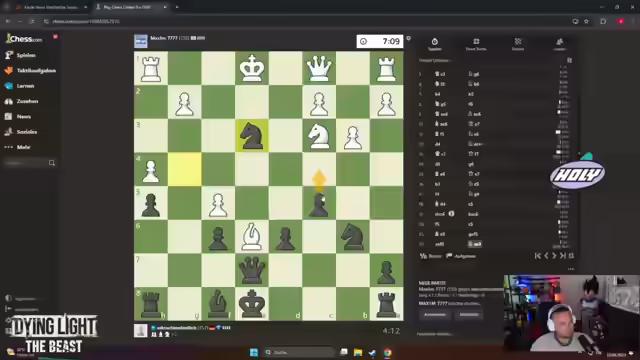Viewport: 640px width, 360px height.
Task: Jump to the first move of the game
Action: click(538, 256)
